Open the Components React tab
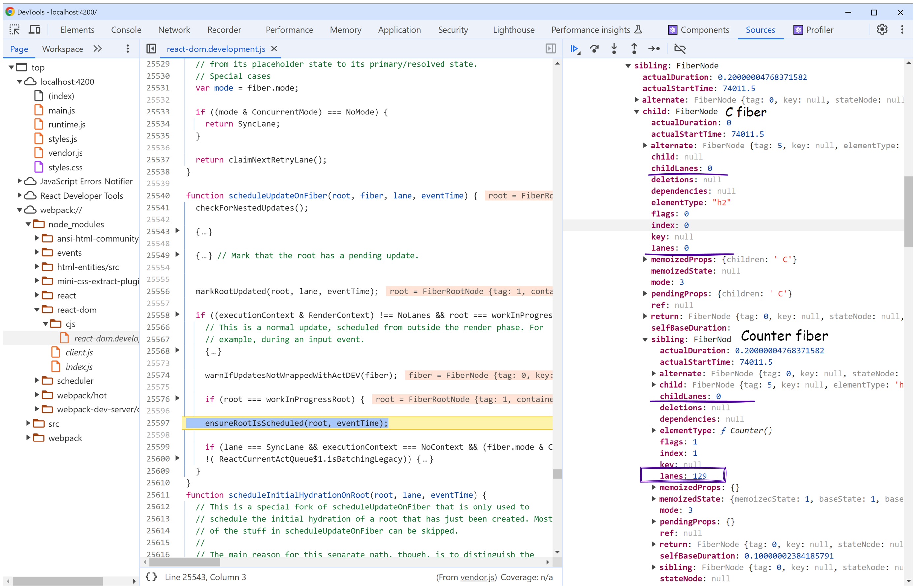Viewport: 919px width, 588px height. click(x=698, y=30)
